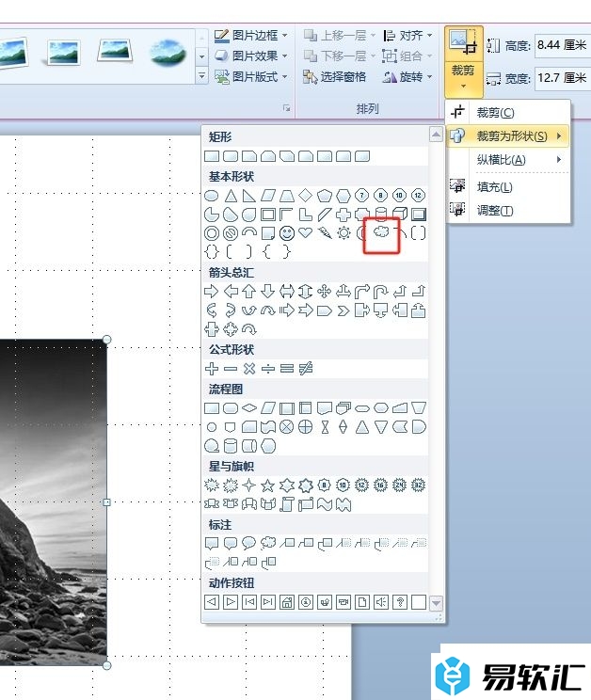Click the crop picture icon button

click(463, 43)
